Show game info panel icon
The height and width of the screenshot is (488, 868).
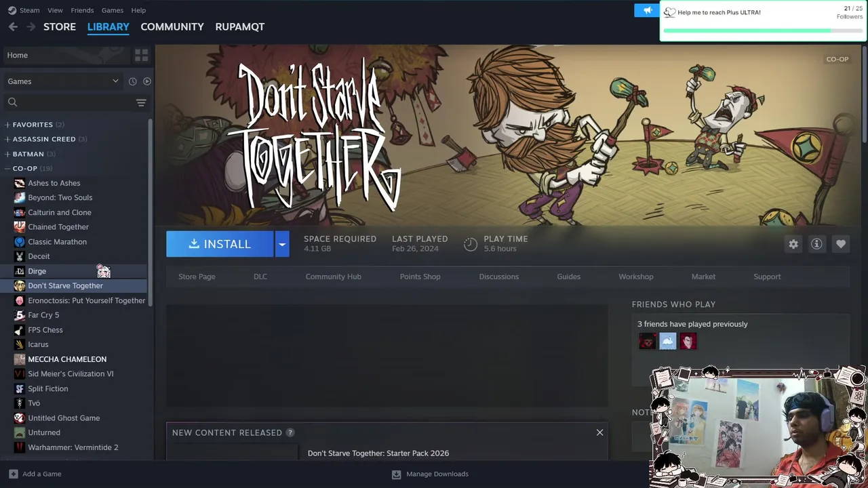point(816,244)
